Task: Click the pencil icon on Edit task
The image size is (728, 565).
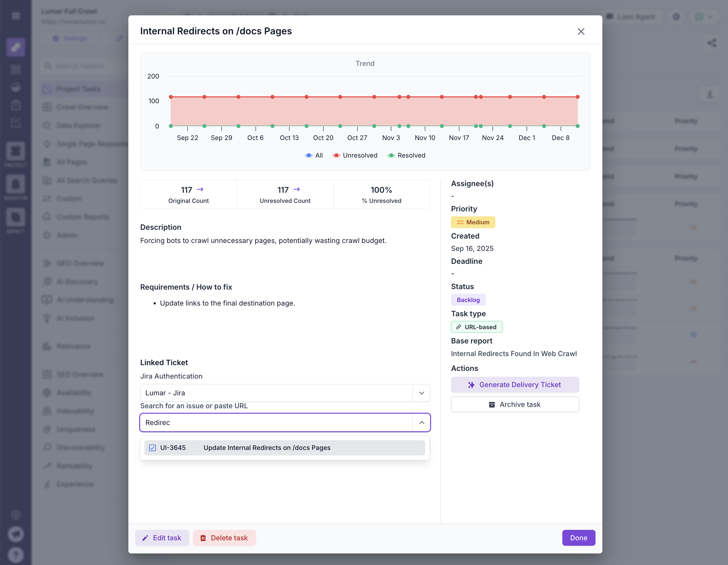Action: point(145,538)
